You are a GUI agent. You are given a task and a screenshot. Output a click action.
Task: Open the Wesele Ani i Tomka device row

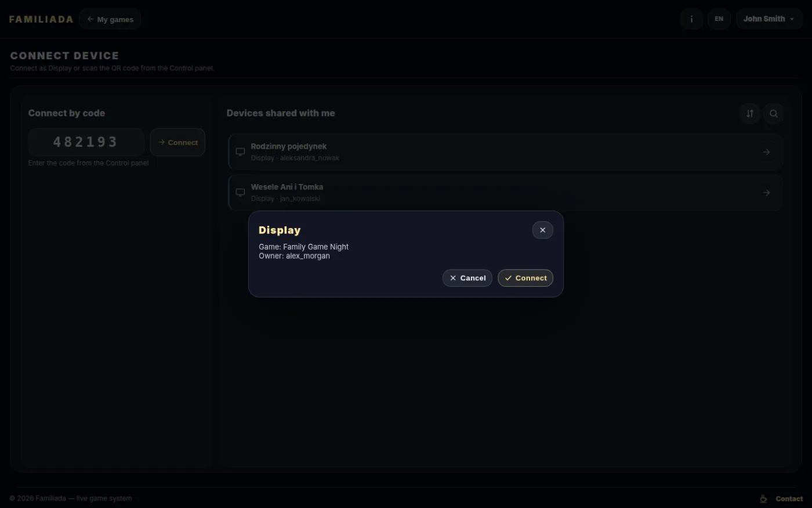(x=505, y=192)
